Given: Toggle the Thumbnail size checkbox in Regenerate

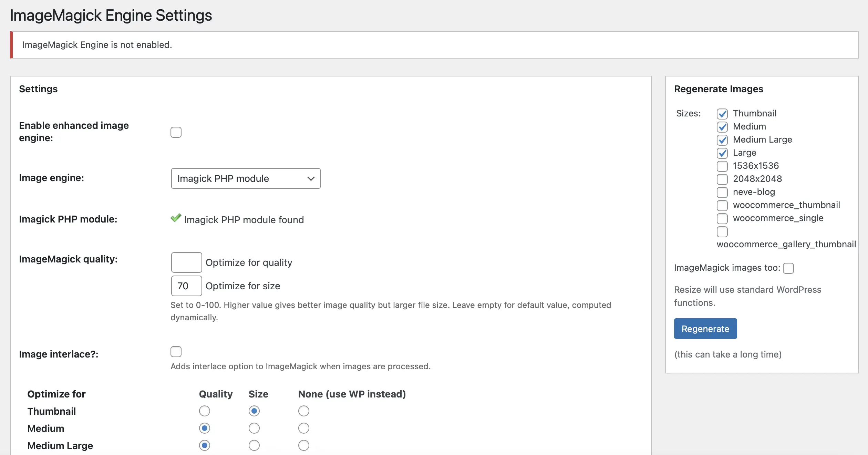Looking at the screenshot, I should tap(722, 113).
